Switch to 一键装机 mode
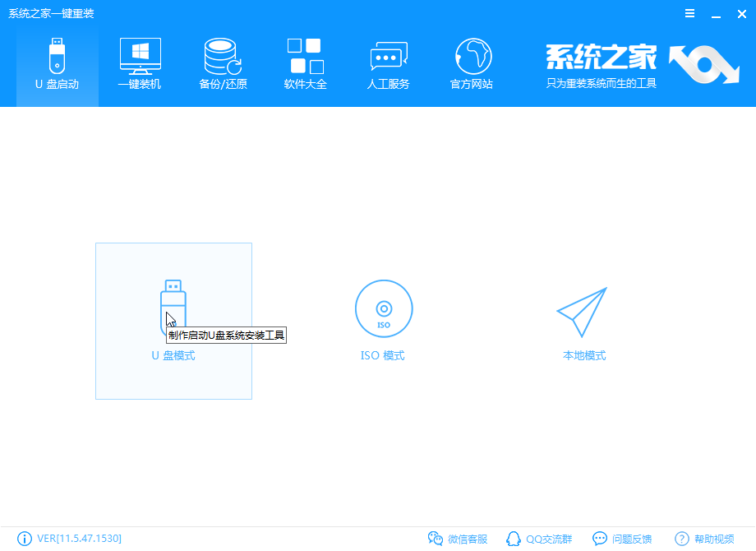Screen dimensions: 756x551 pos(139,62)
